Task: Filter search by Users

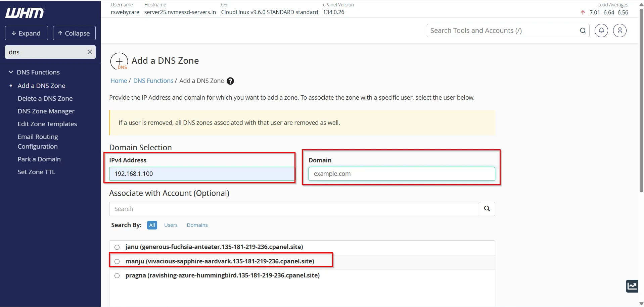Action: [171, 225]
